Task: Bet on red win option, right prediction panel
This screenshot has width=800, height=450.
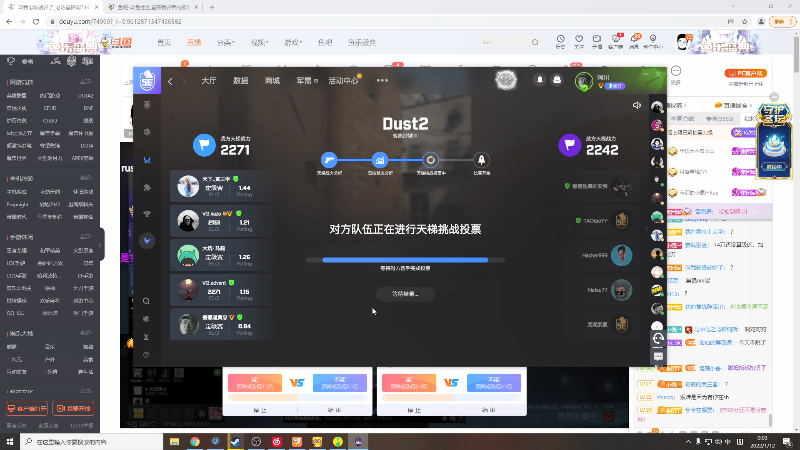Action: (409, 383)
